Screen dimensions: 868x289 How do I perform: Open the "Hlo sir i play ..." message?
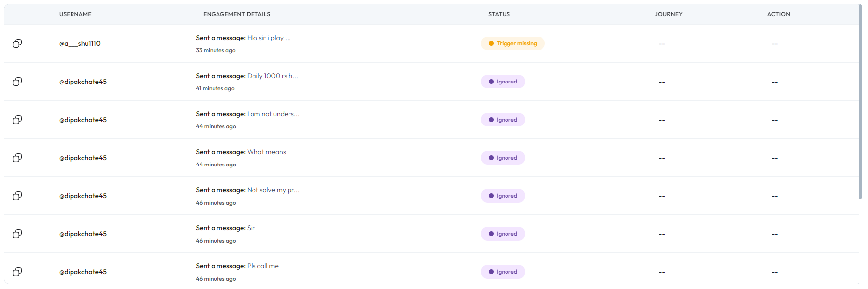coord(269,38)
